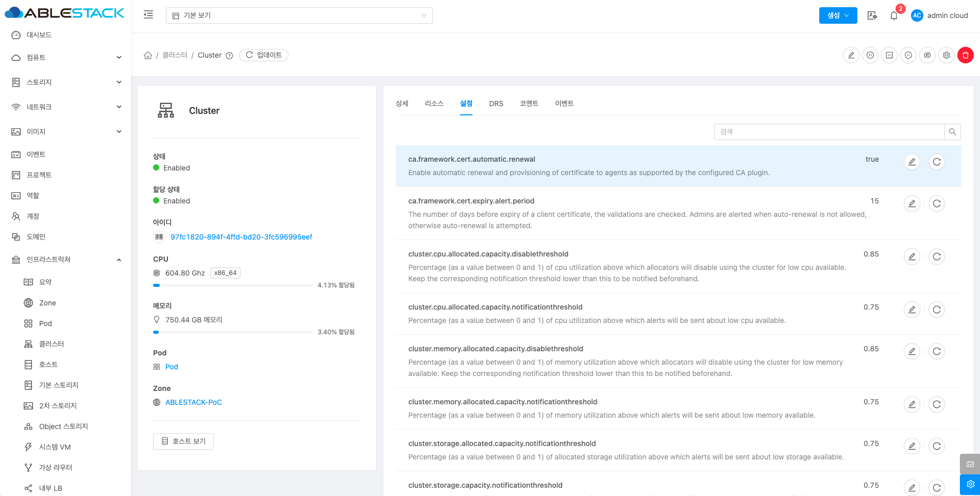Switch to the 리소스 tab
Image resolution: width=980 pixels, height=496 pixels.
pyautogui.click(x=434, y=104)
